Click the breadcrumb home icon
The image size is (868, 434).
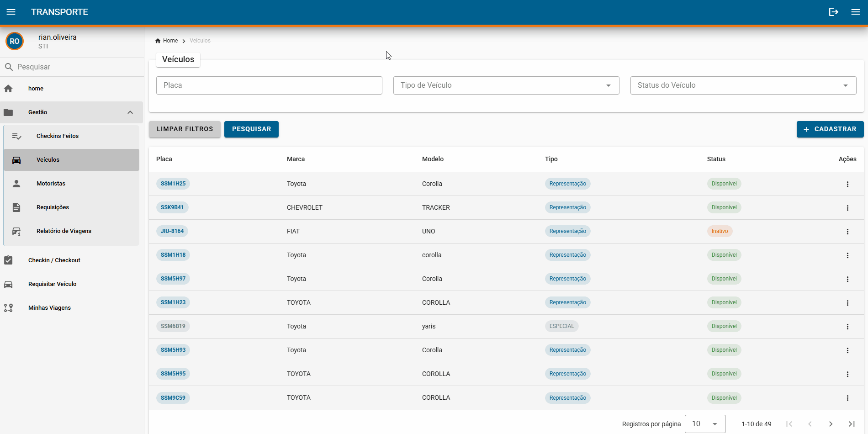[x=158, y=41]
